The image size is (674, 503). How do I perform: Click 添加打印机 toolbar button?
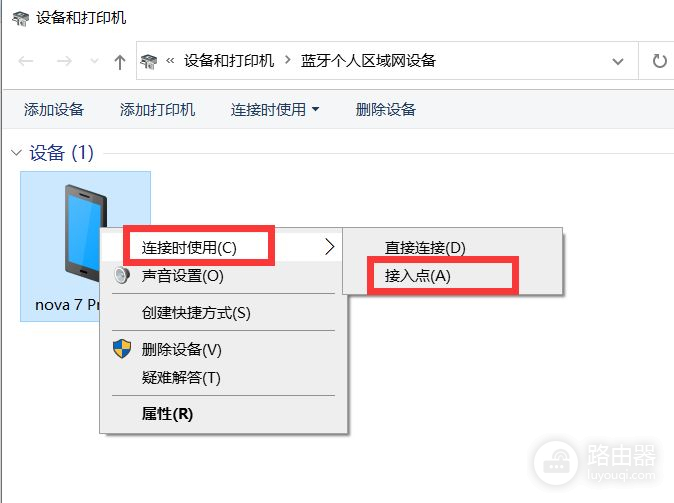(157, 110)
